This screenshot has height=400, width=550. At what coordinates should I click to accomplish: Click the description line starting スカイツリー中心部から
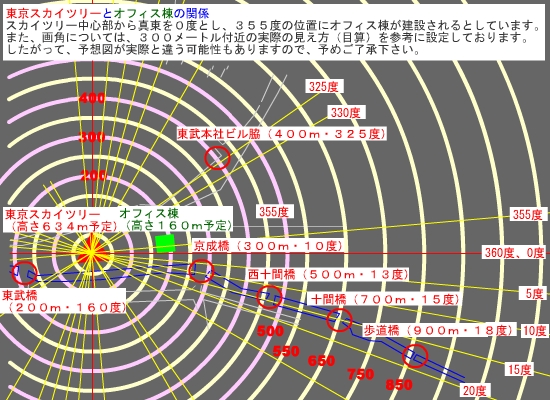[274, 25]
